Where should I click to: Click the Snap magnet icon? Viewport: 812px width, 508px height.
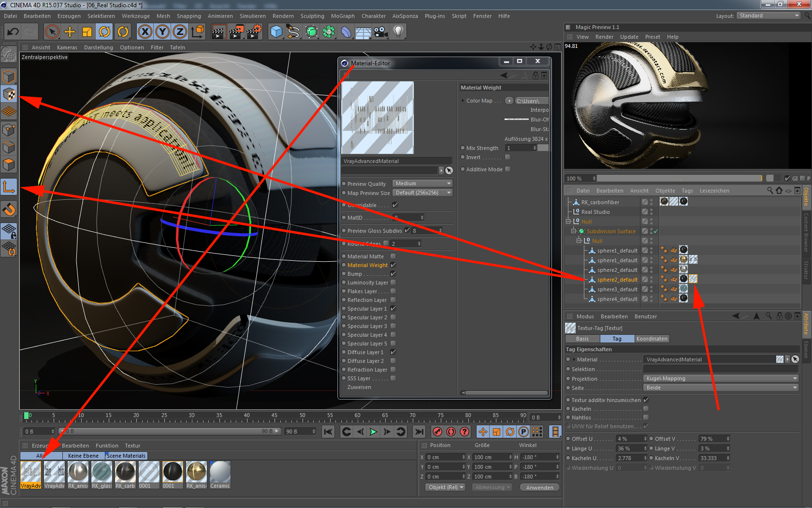point(9,209)
